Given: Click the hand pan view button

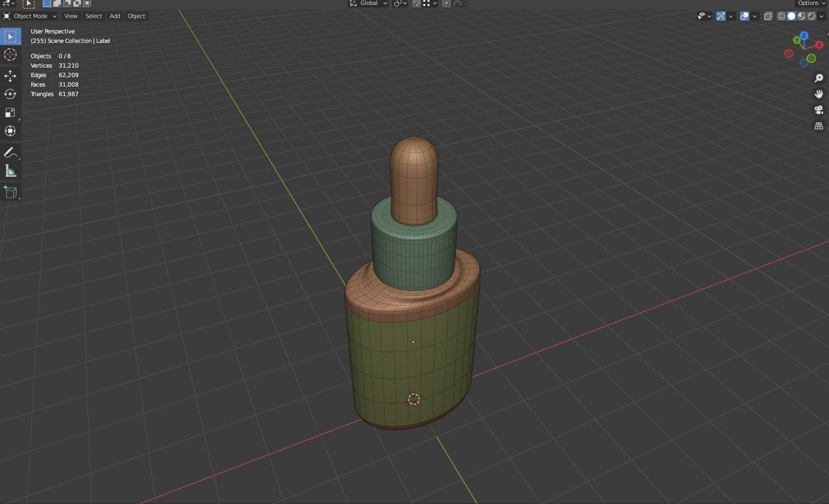Looking at the screenshot, I should click(819, 94).
